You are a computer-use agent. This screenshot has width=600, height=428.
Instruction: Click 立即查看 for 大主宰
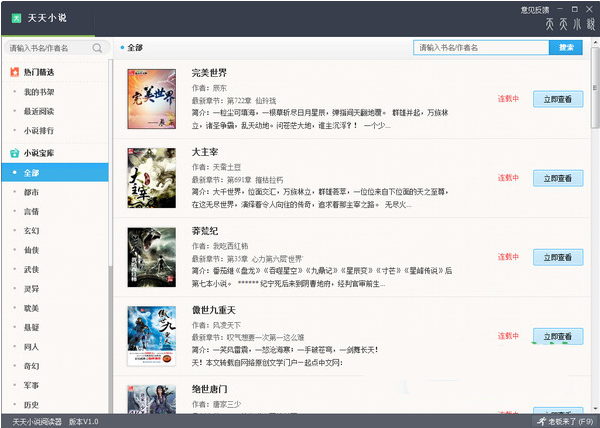(558, 178)
